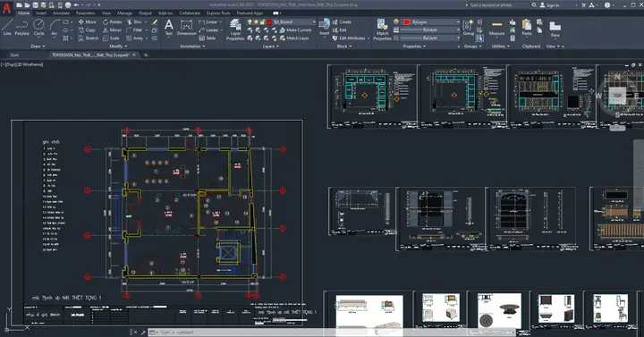Toggle layer lock padlock icon

262,21
